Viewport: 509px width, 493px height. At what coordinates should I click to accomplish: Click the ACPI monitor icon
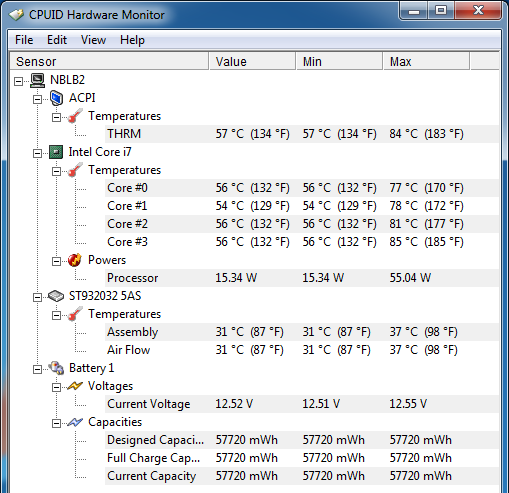coord(56,98)
